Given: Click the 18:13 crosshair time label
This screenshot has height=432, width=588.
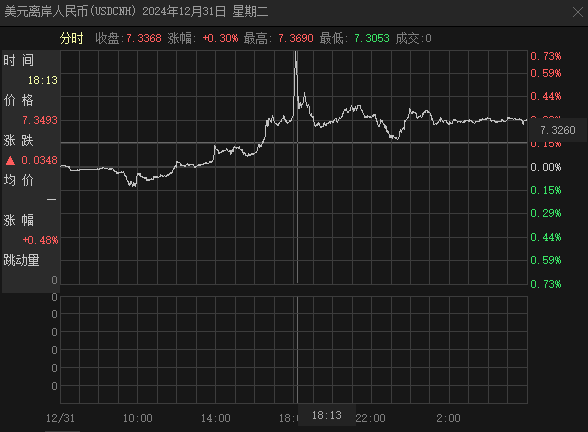Looking at the screenshot, I should [x=327, y=415].
